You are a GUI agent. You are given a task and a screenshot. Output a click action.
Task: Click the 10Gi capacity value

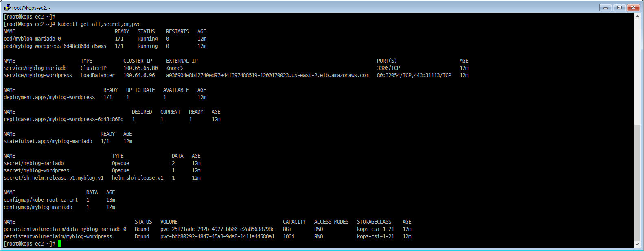coord(289,236)
